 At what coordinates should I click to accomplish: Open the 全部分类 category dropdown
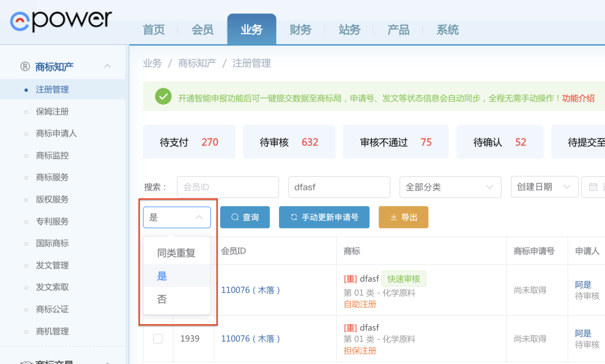[450, 187]
